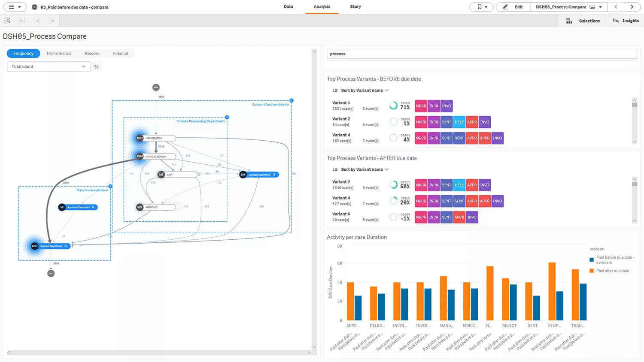Expand the Total count dropdown
Screen dimensions: 644x362
pyautogui.click(x=49, y=66)
